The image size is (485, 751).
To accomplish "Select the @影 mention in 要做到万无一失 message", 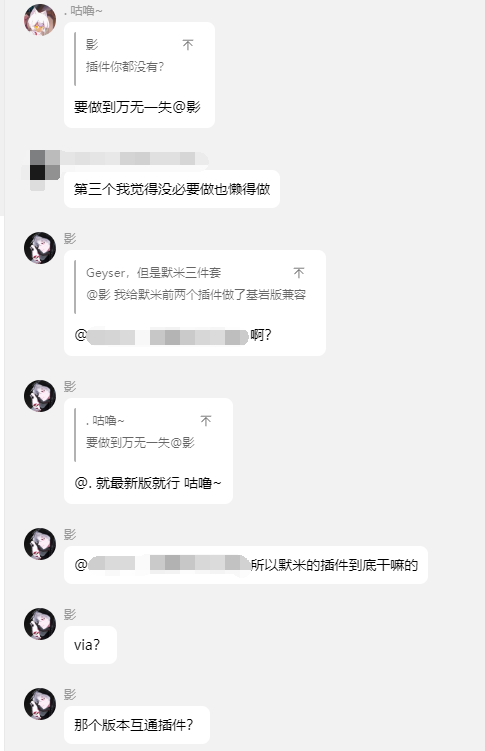I will click(186, 107).
